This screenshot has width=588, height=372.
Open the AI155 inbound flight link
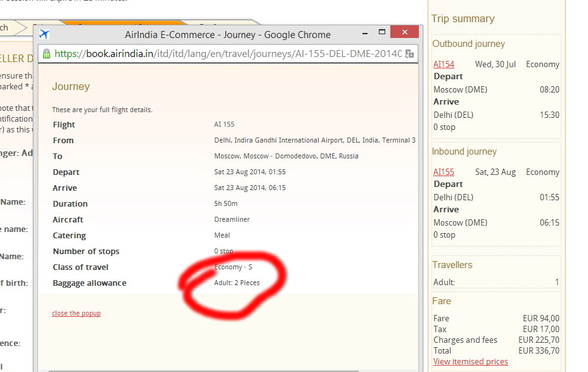click(x=444, y=172)
